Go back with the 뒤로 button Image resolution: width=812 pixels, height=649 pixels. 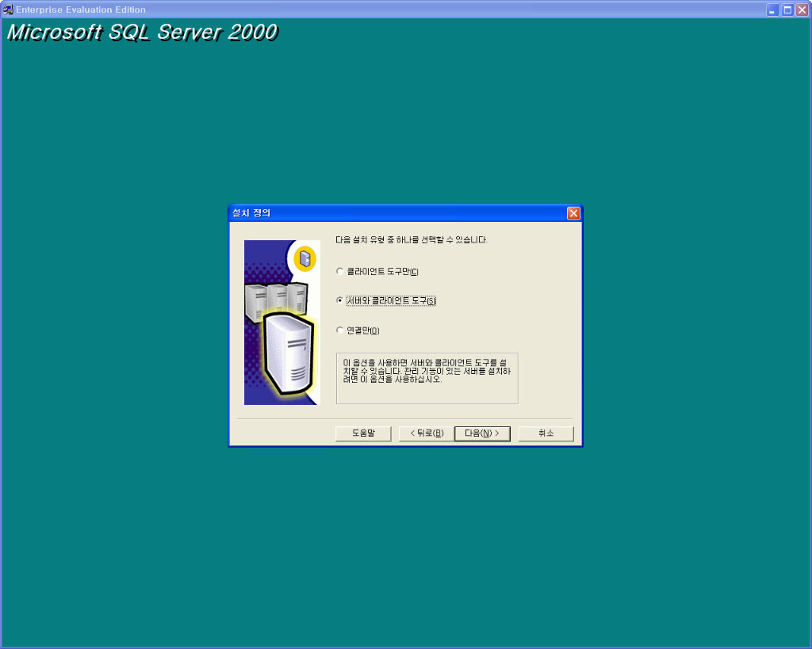(427, 433)
